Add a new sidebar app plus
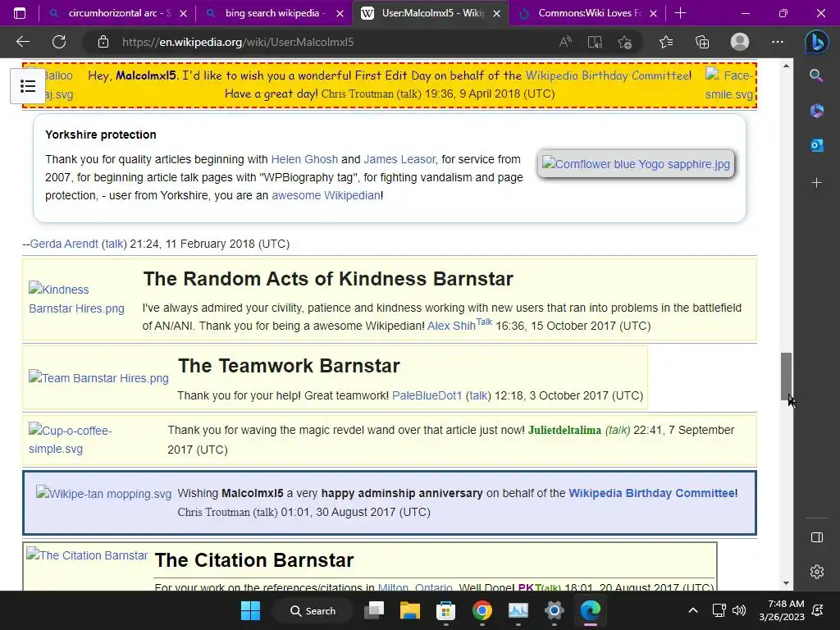The image size is (840, 630). [x=816, y=183]
